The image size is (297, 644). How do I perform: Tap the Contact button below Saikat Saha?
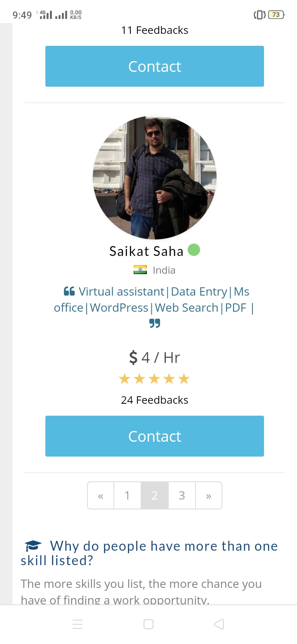pyautogui.click(x=154, y=436)
